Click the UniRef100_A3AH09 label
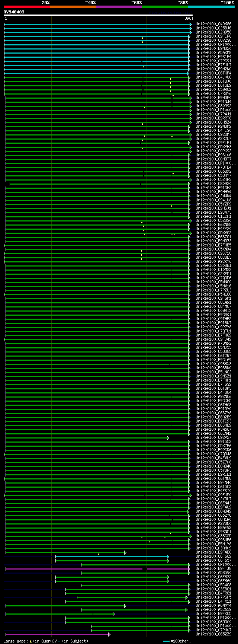238x644 pixels. pos(213,548)
